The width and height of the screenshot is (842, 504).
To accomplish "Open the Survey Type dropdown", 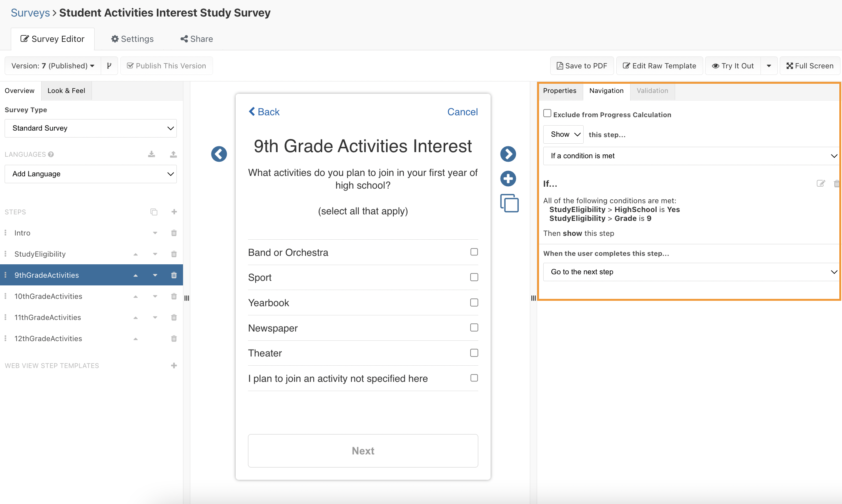I will click(x=91, y=128).
